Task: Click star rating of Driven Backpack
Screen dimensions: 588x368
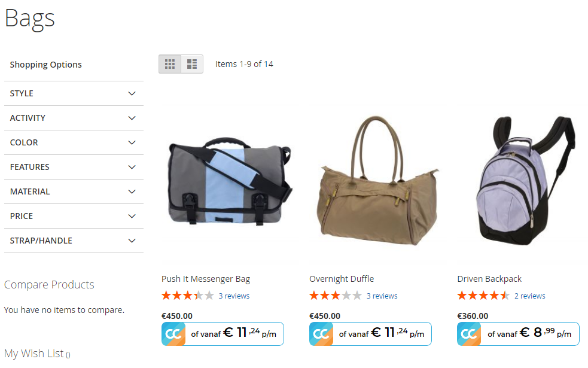Action: click(483, 296)
